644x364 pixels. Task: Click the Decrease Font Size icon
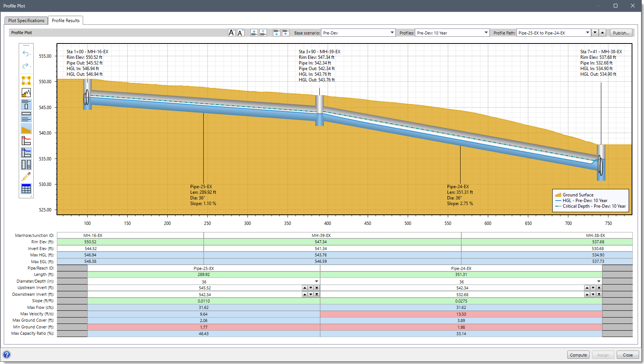tap(241, 33)
